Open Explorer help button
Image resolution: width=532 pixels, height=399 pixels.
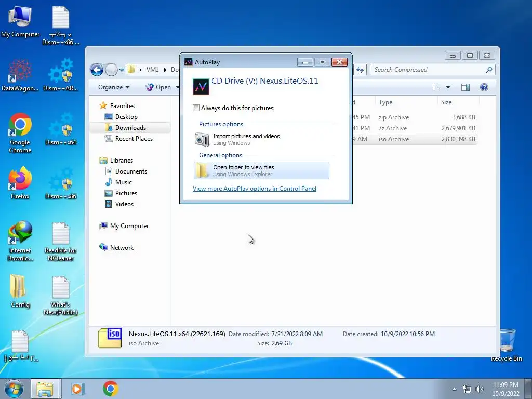coord(484,87)
